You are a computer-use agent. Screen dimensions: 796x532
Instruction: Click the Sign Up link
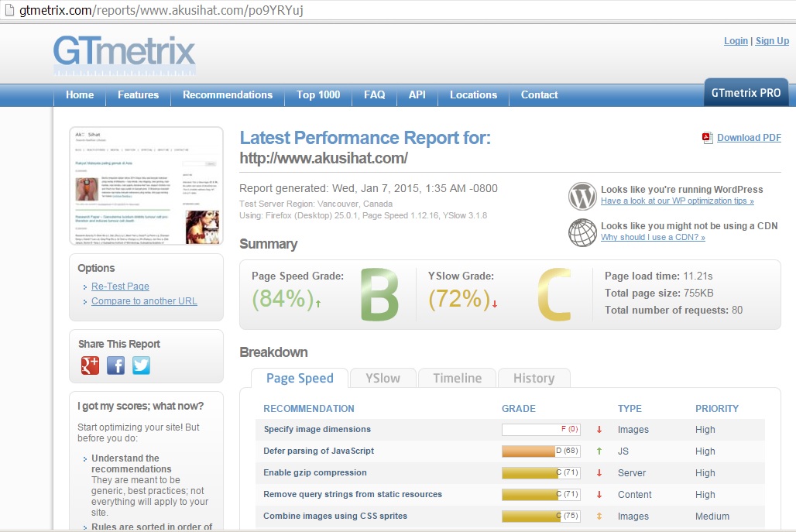tap(772, 40)
